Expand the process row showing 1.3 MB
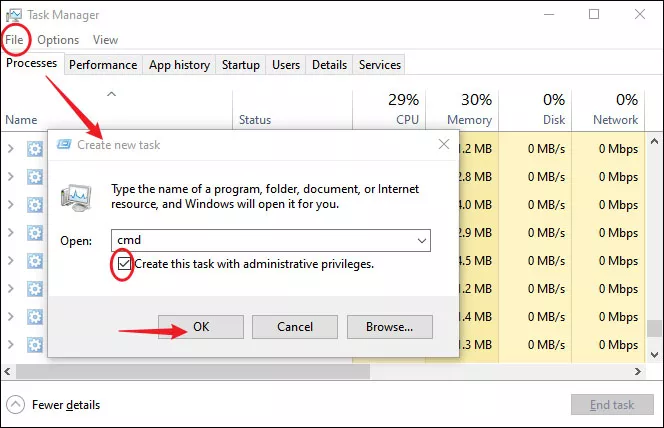Viewport: 664px width, 428px height. [11, 345]
